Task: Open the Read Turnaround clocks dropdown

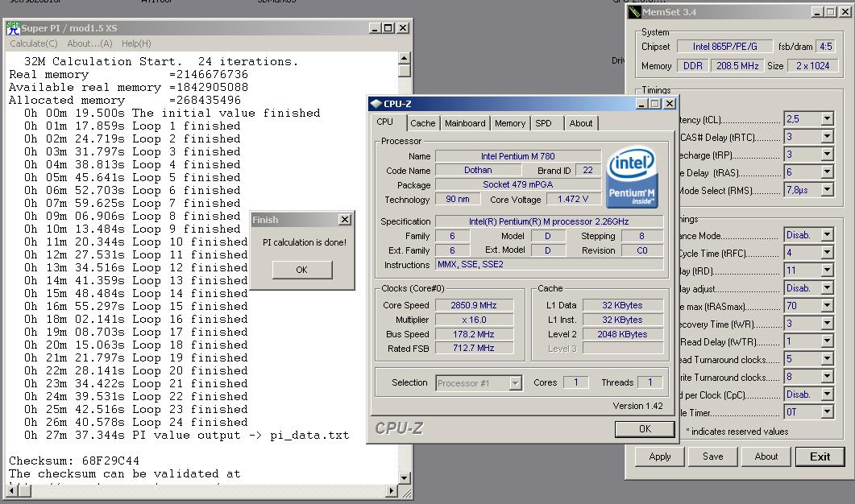Action: (x=827, y=359)
